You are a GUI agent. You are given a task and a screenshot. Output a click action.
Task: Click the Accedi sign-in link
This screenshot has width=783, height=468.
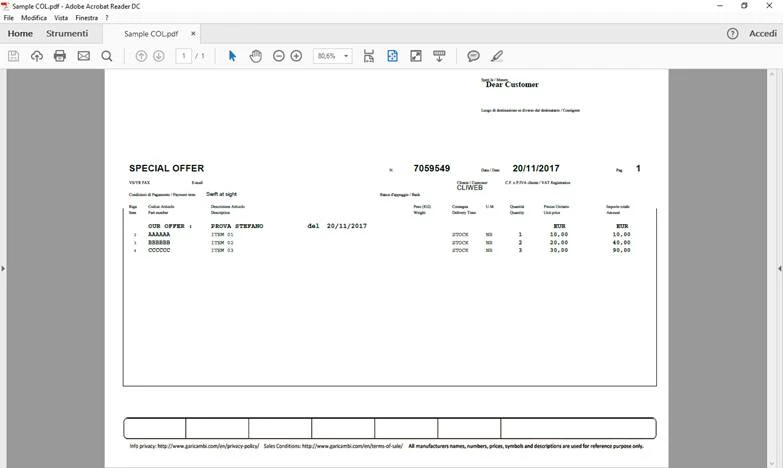pyautogui.click(x=763, y=33)
